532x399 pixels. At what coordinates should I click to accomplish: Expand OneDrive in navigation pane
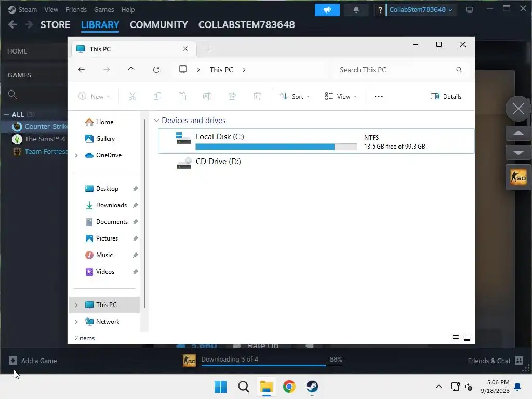(x=76, y=155)
